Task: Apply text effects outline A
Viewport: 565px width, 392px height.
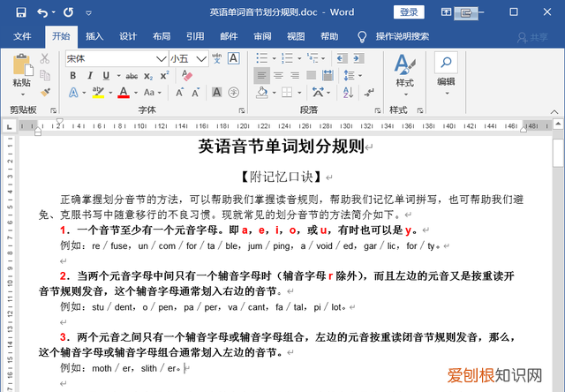Action: click(73, 93)
